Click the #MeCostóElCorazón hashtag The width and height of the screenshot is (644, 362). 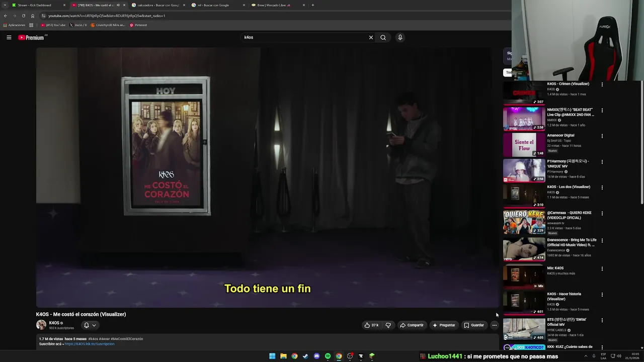(x=127, y=339)
